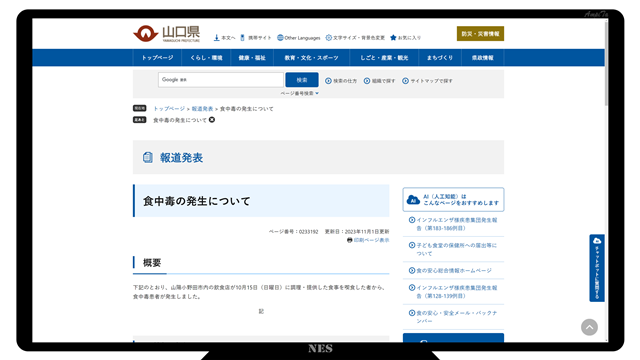Click the Yamaguchi Prefecture logo
The width and height of the screenshot is (640, 360).
(x=167, y=33)
